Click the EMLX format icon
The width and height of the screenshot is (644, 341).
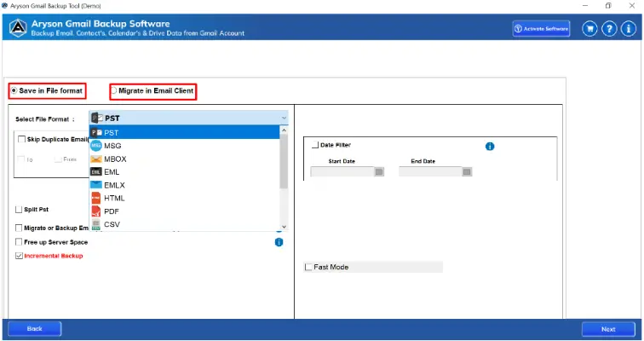click(96, 185)
